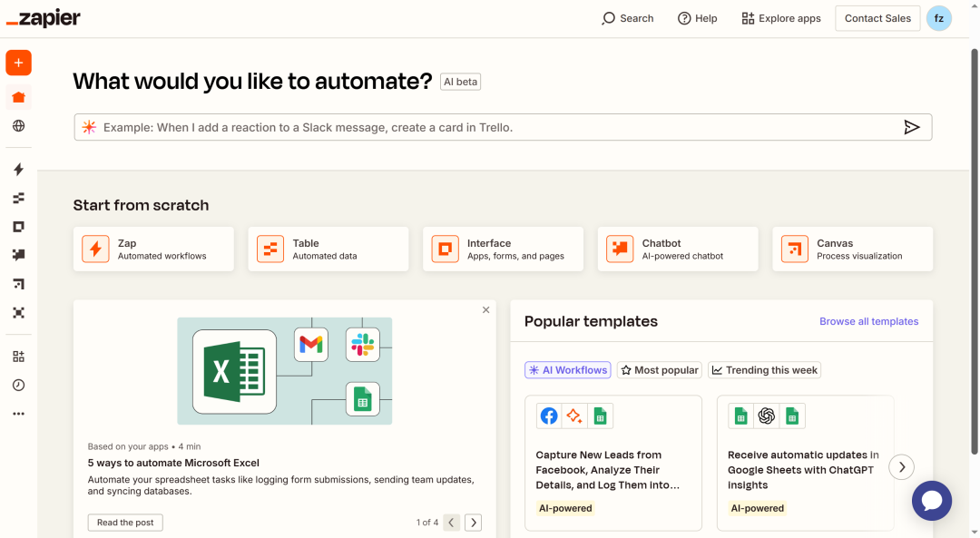The image size is (980, 538).
Task: Select the AI Workflows tab
Action: tap(567, 370)
